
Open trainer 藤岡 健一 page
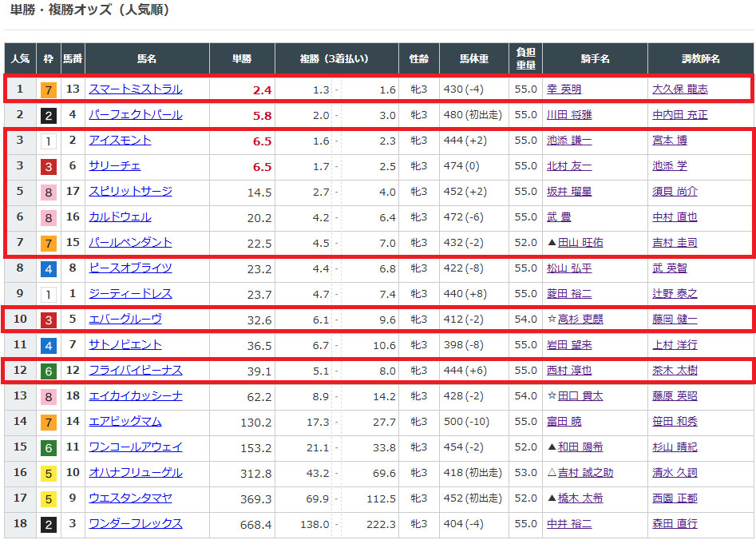675,320
